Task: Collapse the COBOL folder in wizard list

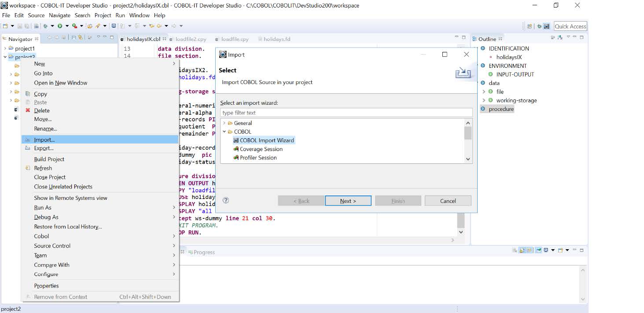Action: [224, 132]
